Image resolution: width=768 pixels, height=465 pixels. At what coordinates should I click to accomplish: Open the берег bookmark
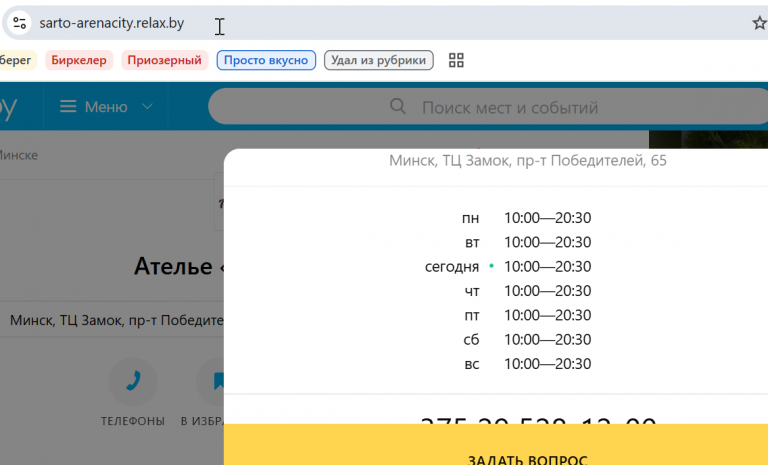pos(17,60)
